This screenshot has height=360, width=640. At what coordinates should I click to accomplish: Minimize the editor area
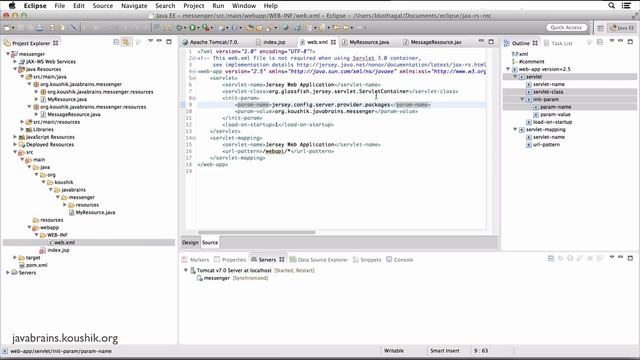[481, 41]
